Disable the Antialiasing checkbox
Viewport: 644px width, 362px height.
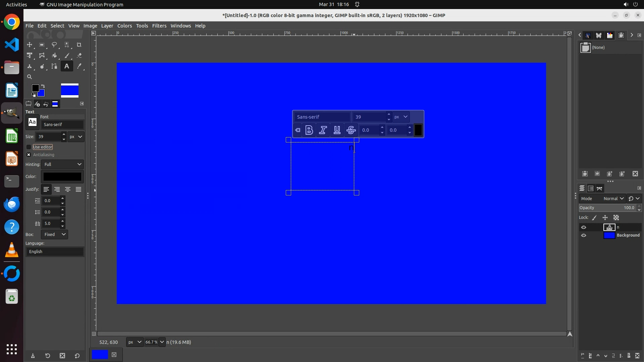tap(29, 155)
